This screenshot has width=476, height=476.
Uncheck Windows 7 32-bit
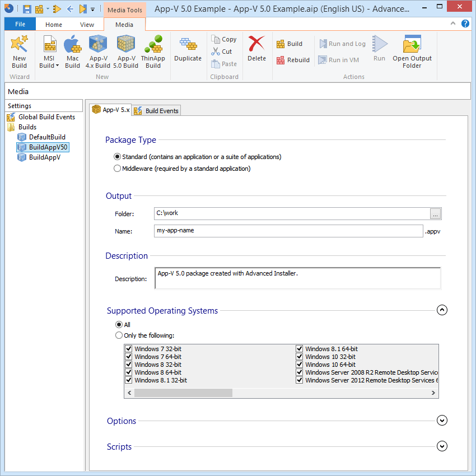[129, 348]
